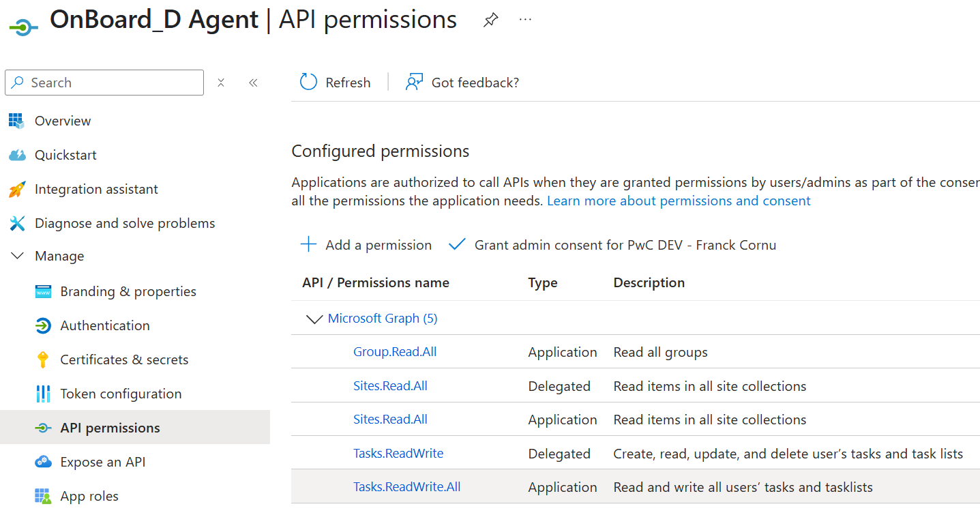The width and height of the screenshot is (980, 513).
Task: Click the Integration assistant rocket icon
Action: click(17, 189)
